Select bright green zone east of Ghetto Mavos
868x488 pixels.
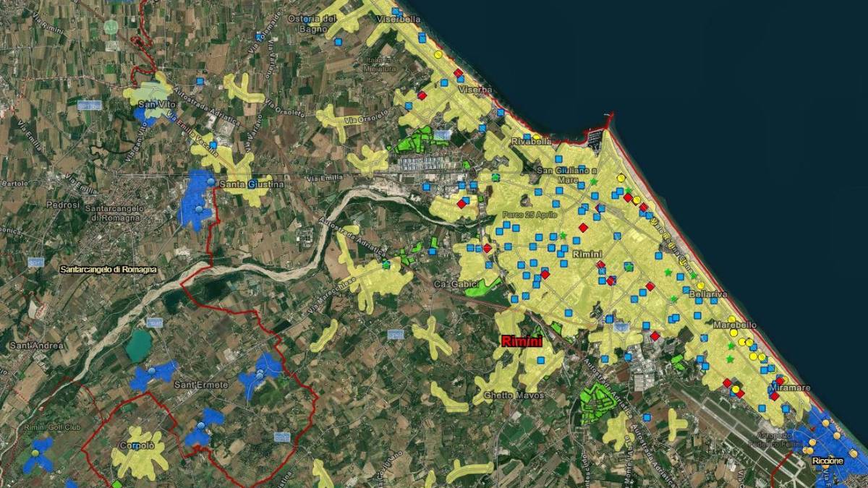point(599,405)
